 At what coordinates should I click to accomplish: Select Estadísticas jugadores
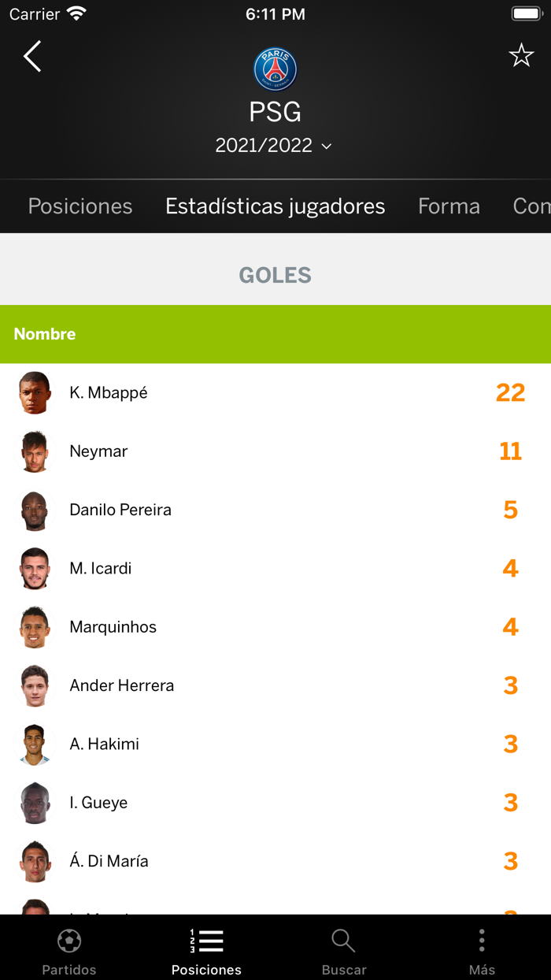pyautogui.click(x=275, y=206)
